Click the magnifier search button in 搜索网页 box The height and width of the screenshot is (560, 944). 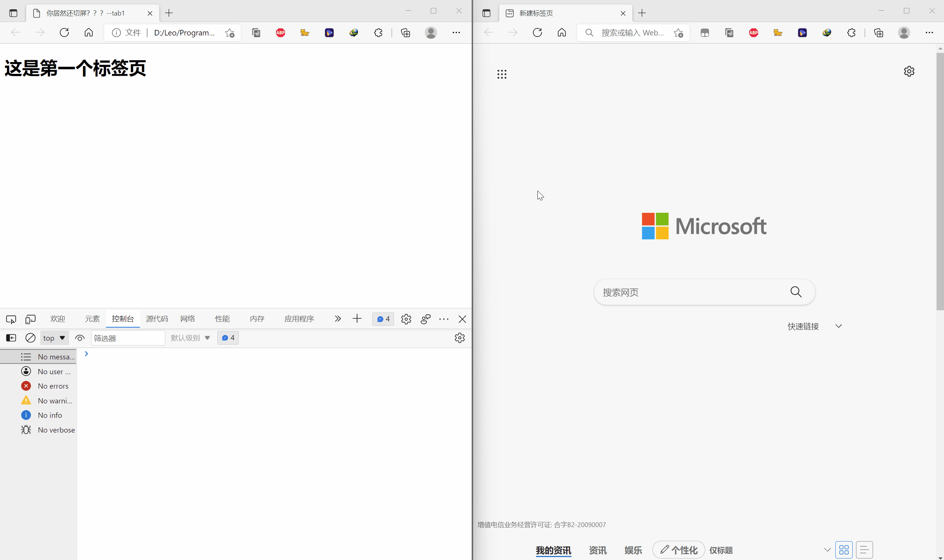(x=796, y=292)
